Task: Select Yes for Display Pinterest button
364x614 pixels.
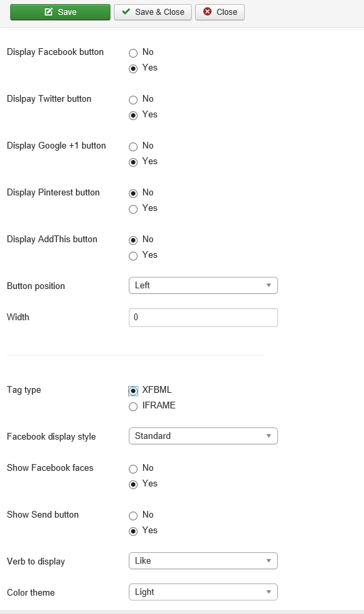Action: tap(133, 209)
